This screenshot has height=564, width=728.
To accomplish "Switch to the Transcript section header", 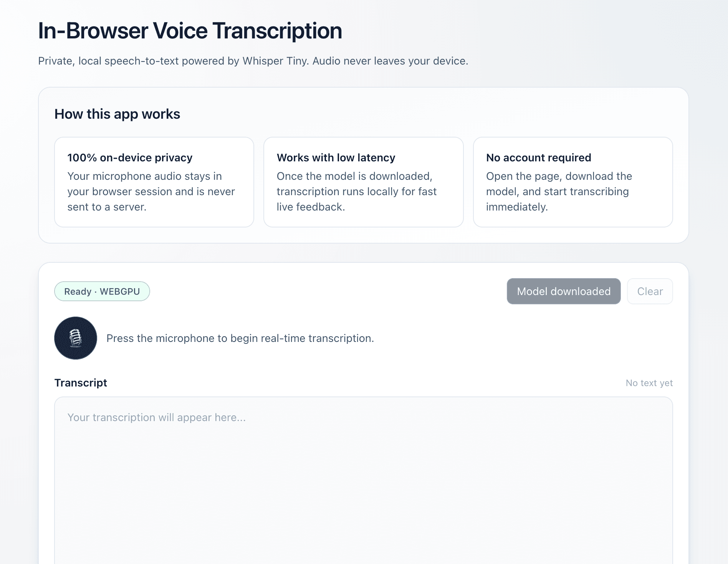I will pyautogui.click(x=81, y=383).
